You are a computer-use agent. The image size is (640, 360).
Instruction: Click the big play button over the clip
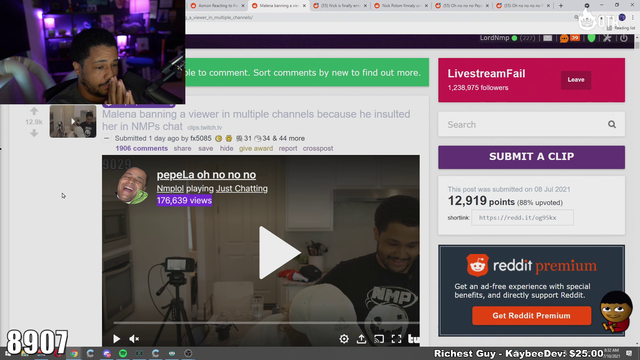(x=279, y=252)
